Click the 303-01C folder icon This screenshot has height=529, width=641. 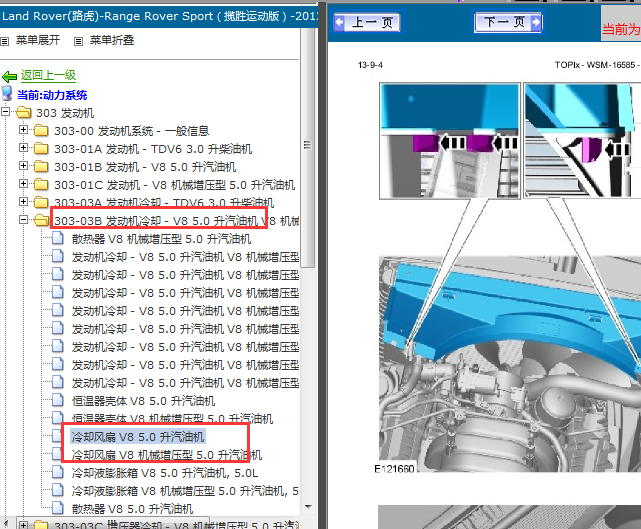point(41,184)
